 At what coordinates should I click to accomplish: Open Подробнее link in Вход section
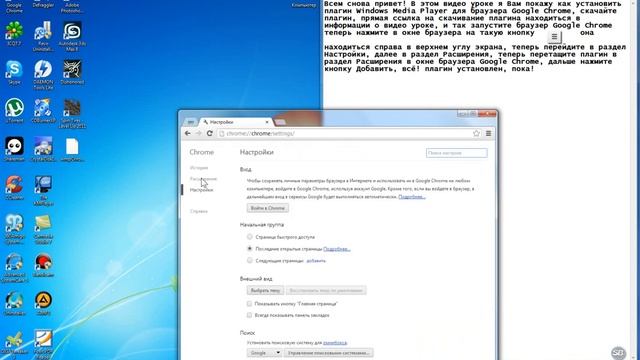412,197
